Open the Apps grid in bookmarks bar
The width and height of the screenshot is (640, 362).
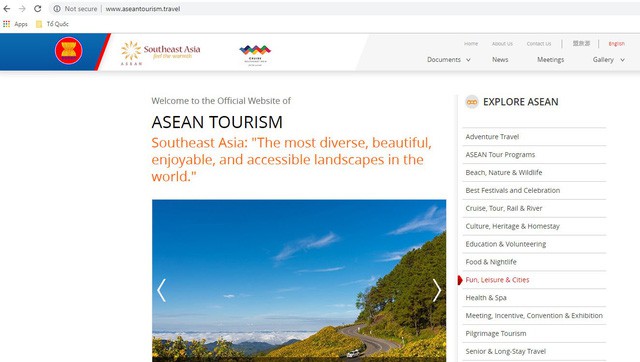(15, 24)
